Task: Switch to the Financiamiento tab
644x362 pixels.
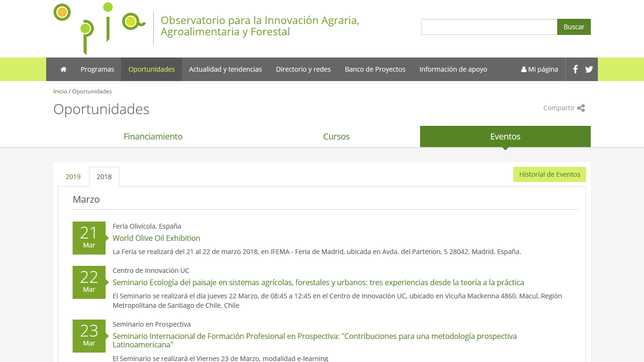Action: click(153, 137)
